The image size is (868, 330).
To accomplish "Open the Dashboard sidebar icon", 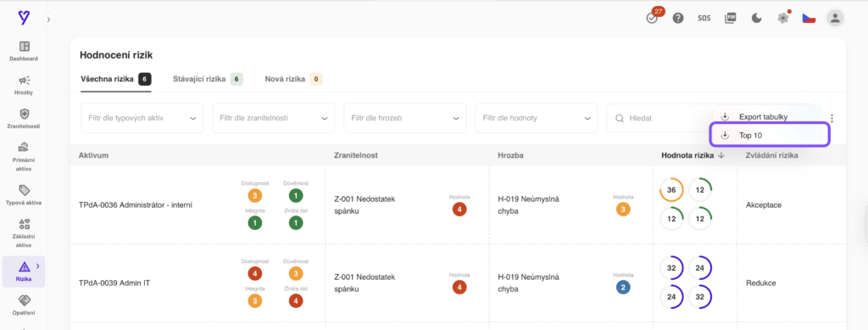I will point(24,47).
